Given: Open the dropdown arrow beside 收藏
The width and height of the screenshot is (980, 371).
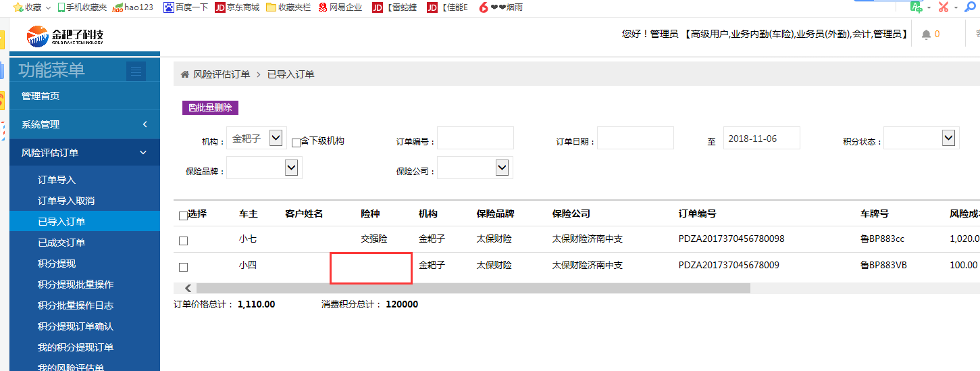Looking at the screenshot, I should coord(48,8).
